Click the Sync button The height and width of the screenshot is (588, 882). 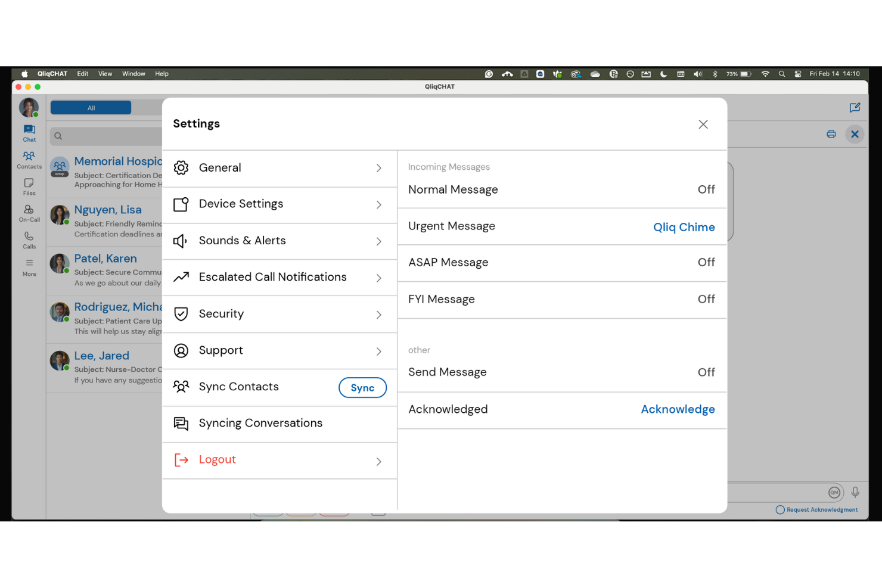coord(362,388)
